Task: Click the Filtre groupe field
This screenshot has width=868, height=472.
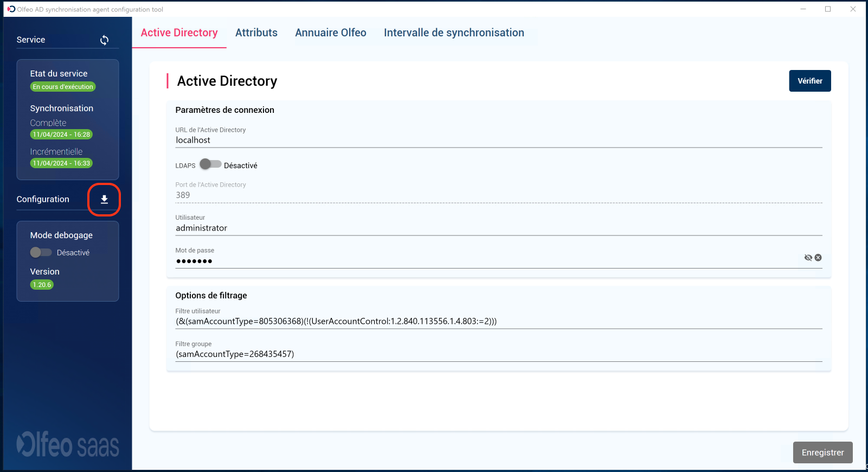Action: 498,354
